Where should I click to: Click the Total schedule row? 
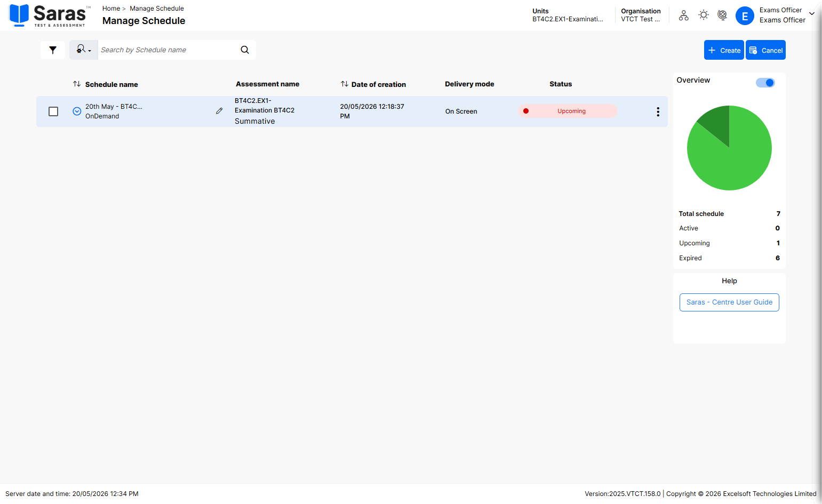click(729, 214)
